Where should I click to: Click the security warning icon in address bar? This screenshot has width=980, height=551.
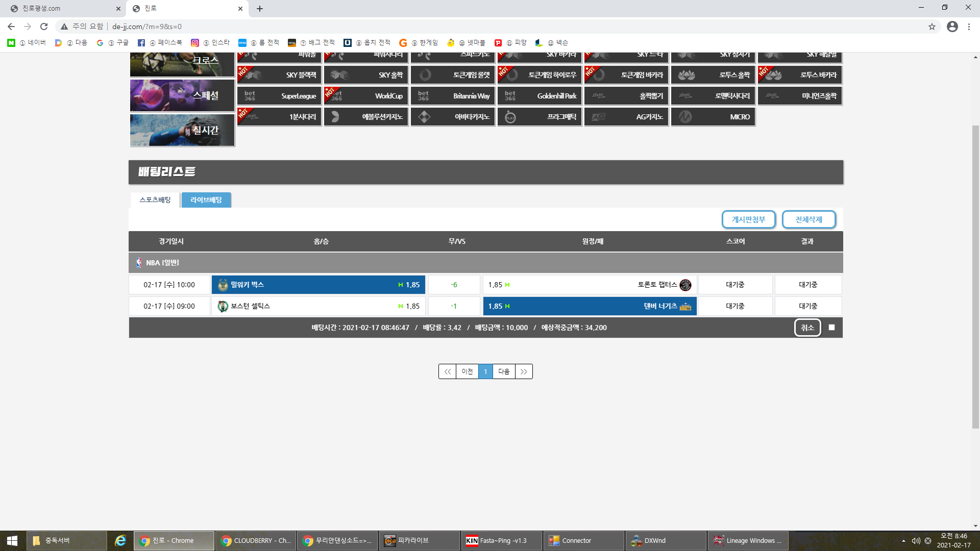pyautogui.click(x=64, y=27)
